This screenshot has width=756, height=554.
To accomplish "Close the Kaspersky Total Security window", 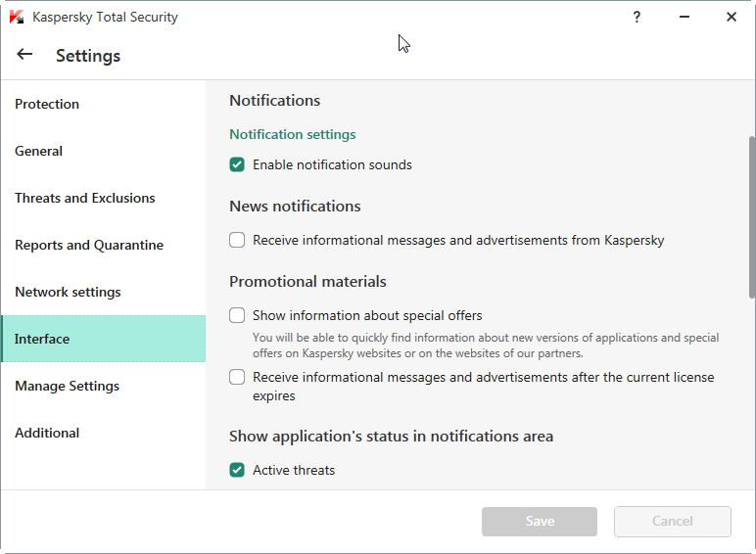I will click(x=731, y=17).
